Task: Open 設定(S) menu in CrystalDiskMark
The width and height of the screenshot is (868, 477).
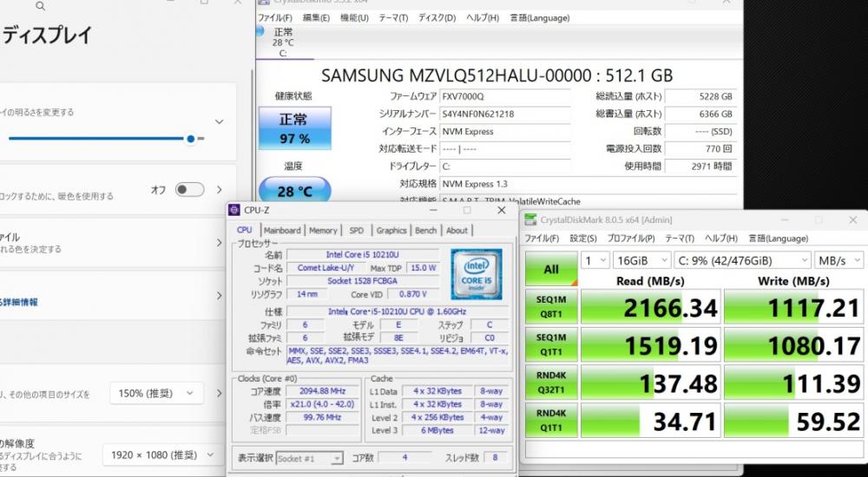Action: (x=583, y=238)
